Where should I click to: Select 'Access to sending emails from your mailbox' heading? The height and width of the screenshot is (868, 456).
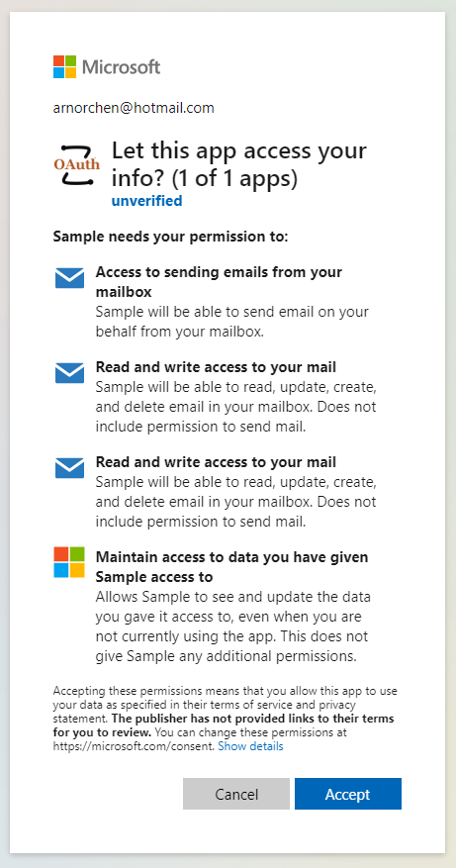[x=220, y=282]
